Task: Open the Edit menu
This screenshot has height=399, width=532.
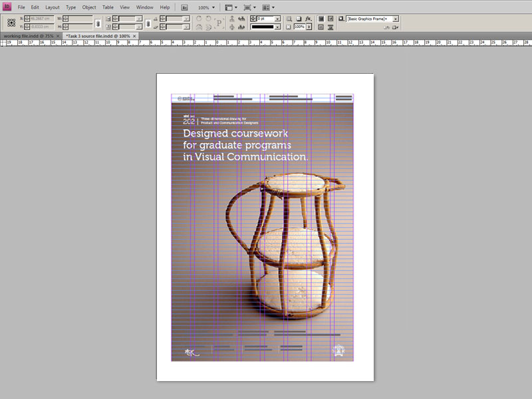Action: tap(35, 7)
